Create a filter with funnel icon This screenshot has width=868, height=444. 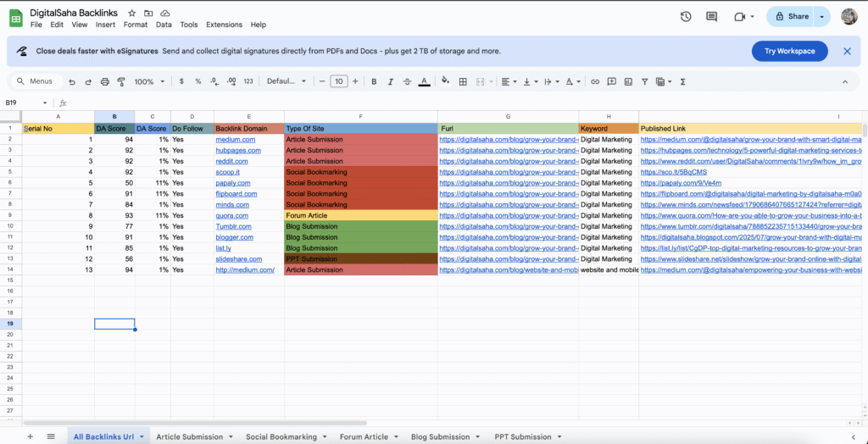click(645, 81)
